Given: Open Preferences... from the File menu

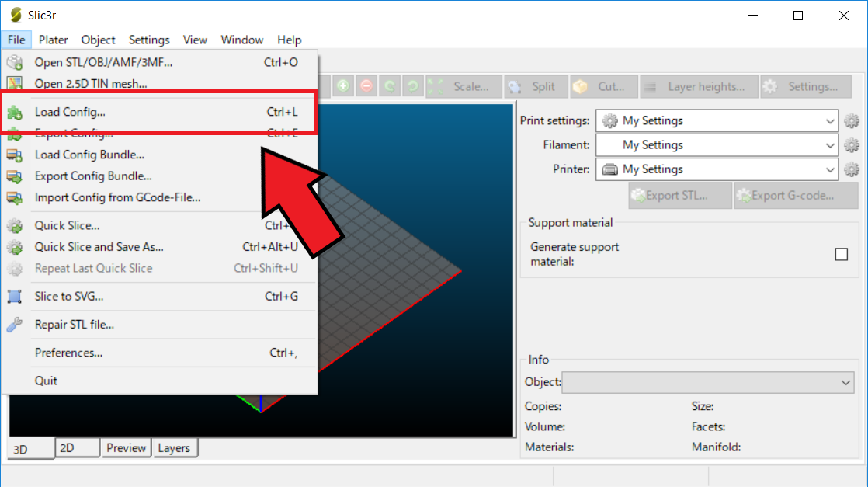Looking at the screenshot, I should point(159,353).
